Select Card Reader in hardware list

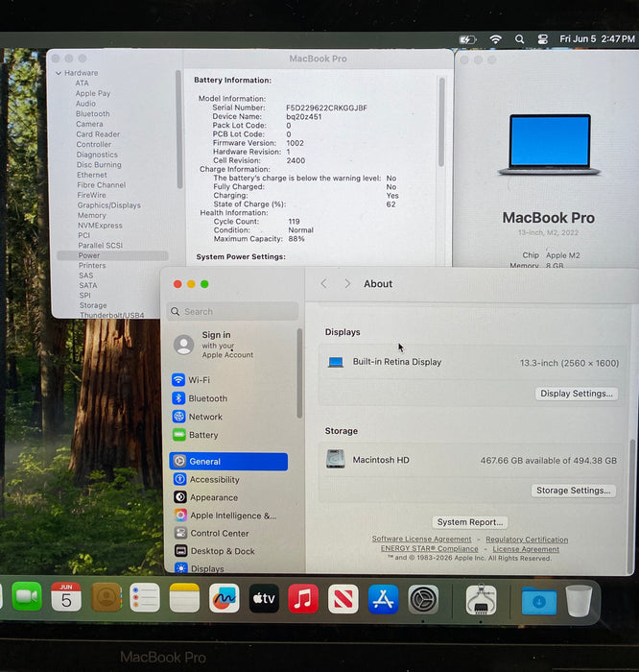pyautogui.click(x=98, y=134)
